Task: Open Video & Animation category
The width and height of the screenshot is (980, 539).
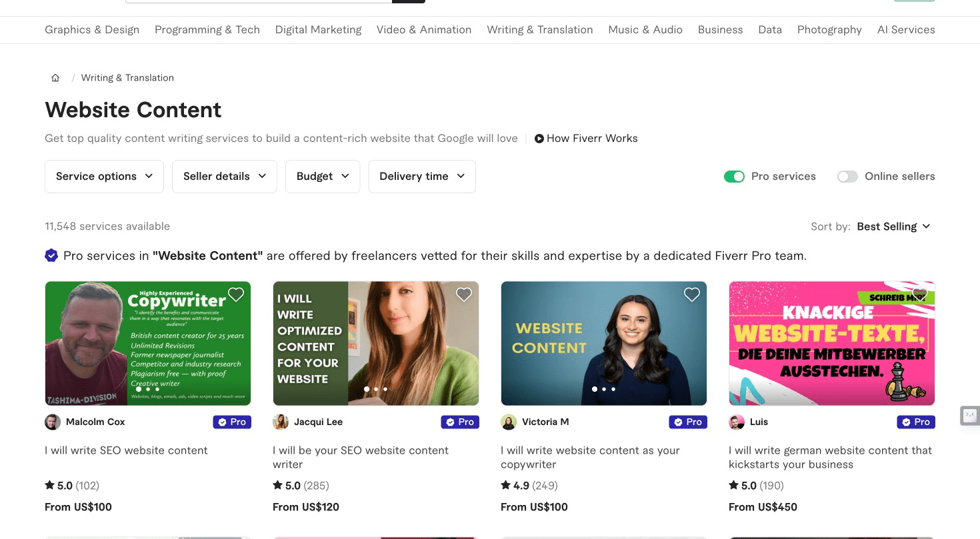Action: [x=424, y=30]
